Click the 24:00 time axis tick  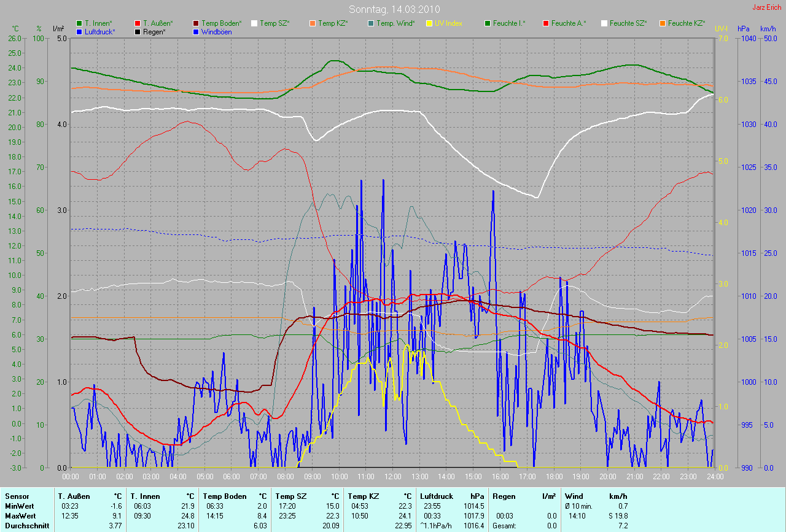coord(714,477)
